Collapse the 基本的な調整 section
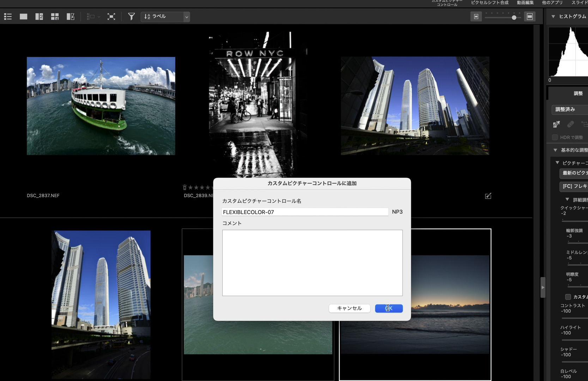This screenshot has width=588, height=381. pyautogui.click(x=555, y=150)
